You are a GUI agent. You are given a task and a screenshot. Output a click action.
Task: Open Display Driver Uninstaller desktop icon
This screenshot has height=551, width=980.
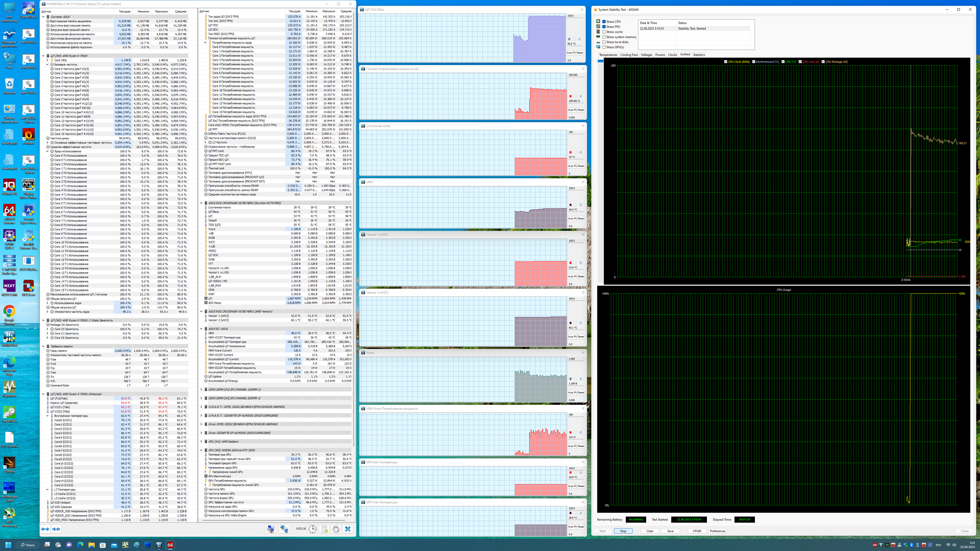[x=28, y=189]
